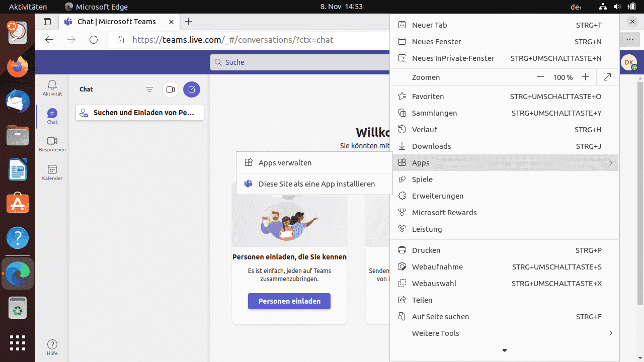Open Sammlungen from the menu

[x=504, y=113]
